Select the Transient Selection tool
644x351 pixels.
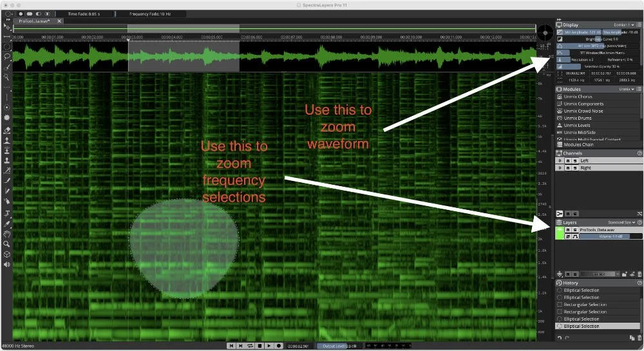pyautogui.click(x=7, y=97)
